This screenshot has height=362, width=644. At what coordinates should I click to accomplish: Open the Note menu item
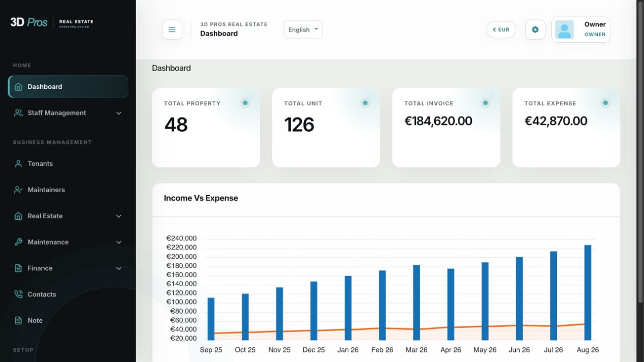click(68, 320)
